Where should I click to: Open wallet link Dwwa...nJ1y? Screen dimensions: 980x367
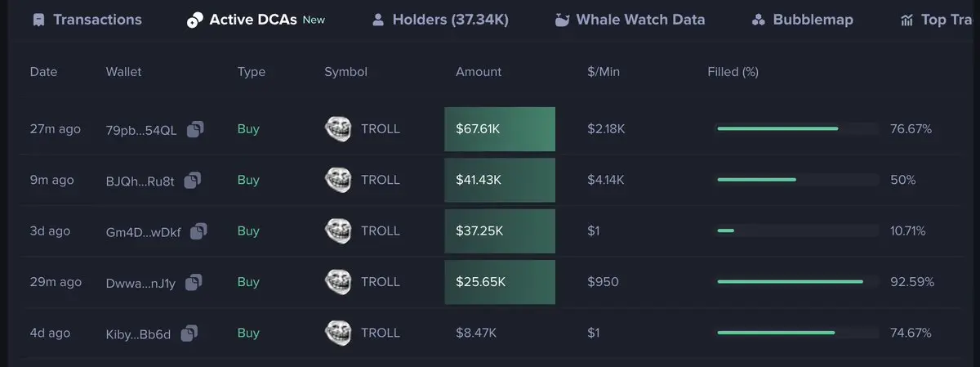[141, 282]
